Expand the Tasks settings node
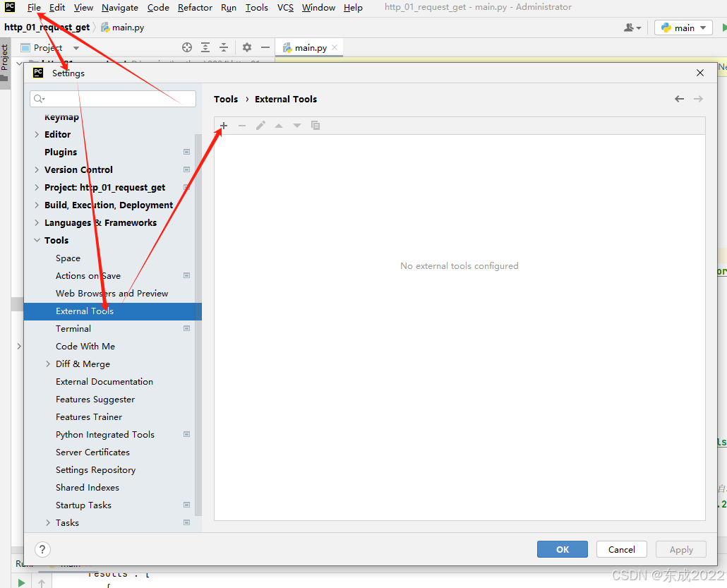 coord(48,522)
